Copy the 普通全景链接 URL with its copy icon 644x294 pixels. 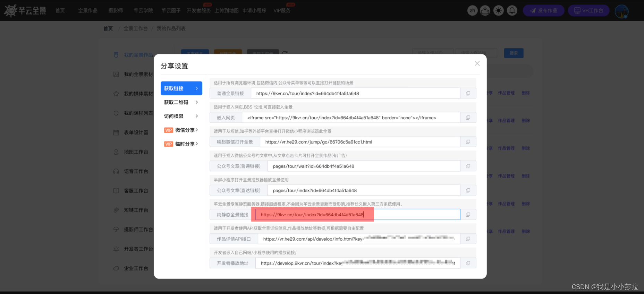coord(468,93)
